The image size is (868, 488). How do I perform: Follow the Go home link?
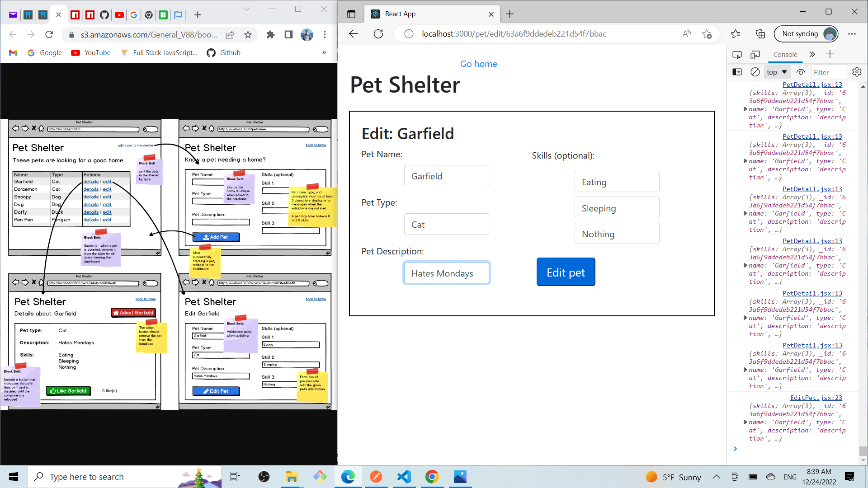(478, 64)
